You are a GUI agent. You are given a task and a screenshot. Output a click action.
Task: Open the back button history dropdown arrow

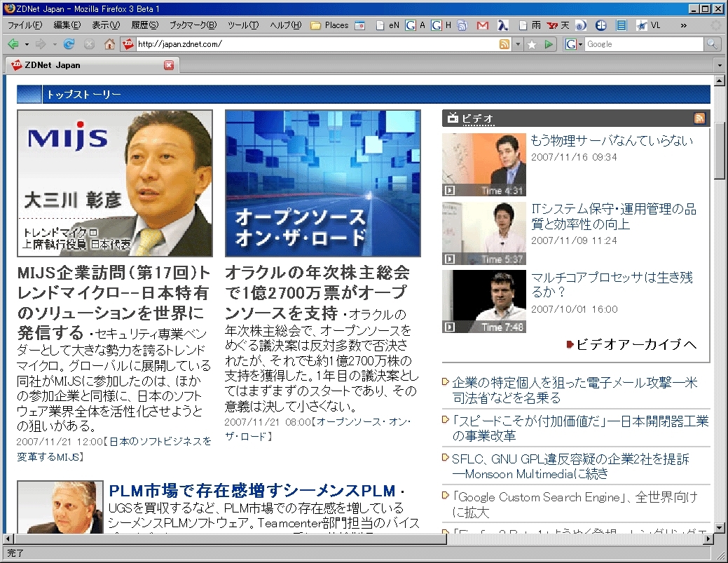point(27,44)
